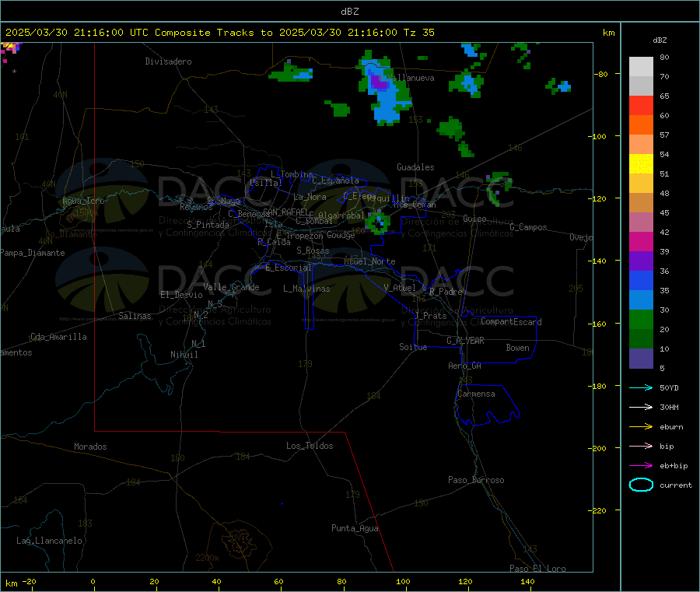Click the J_Prats map label

[430, 316]
